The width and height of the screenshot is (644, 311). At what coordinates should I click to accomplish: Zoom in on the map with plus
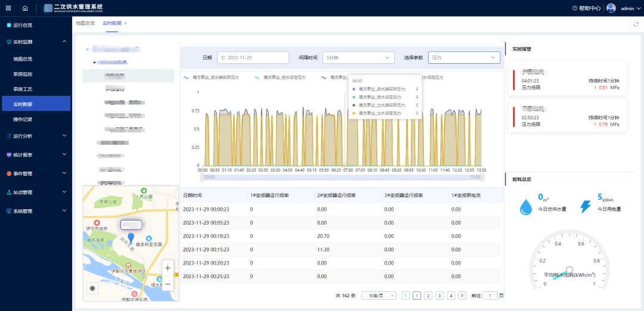click(168, 269)
